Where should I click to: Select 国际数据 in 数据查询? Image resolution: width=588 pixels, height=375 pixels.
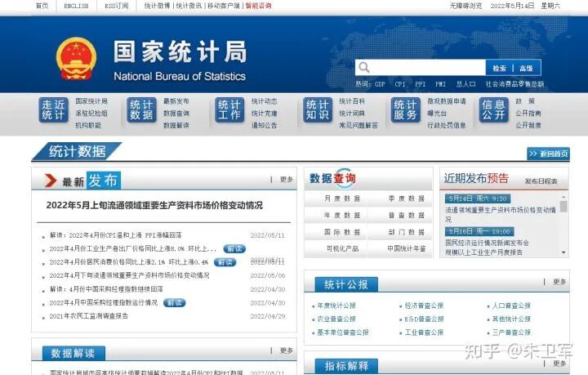342,232
